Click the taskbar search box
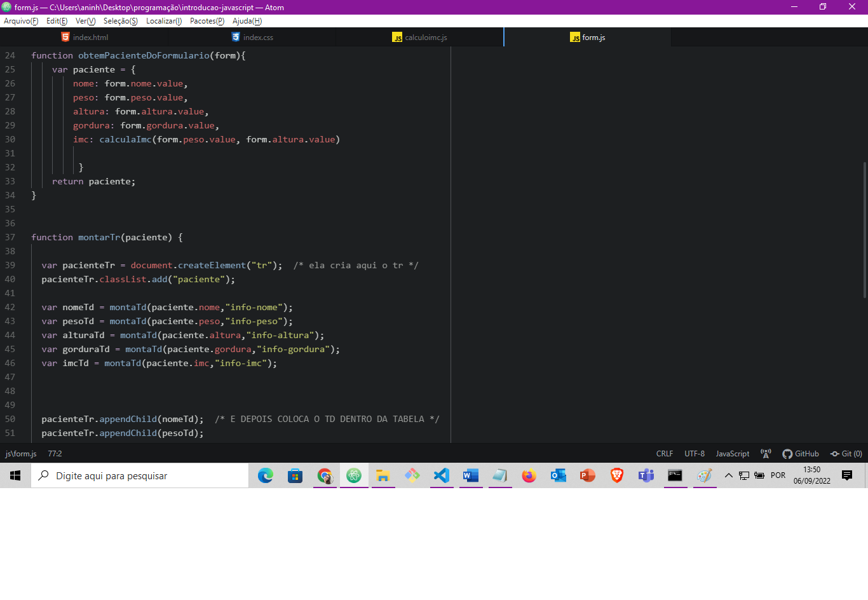This screenshot has height=600, width=868. (140, 475)
